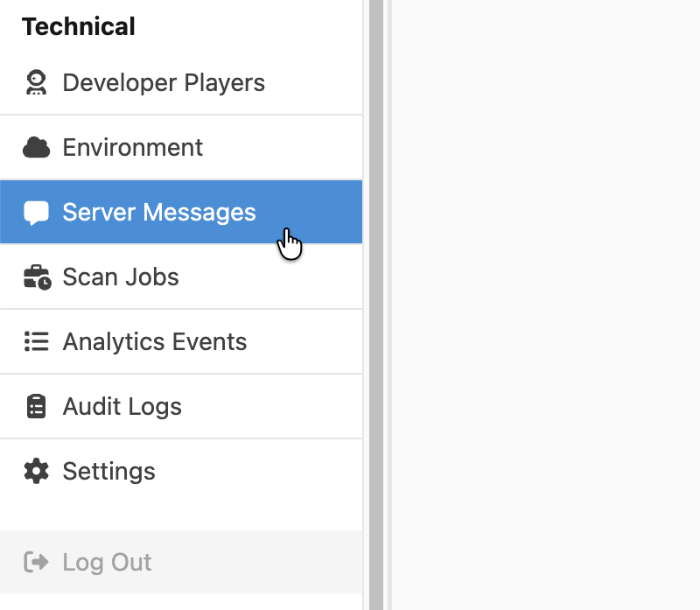Click the Developer Players person icon
This screenshot has height=610, width=700.
[36, 82]
